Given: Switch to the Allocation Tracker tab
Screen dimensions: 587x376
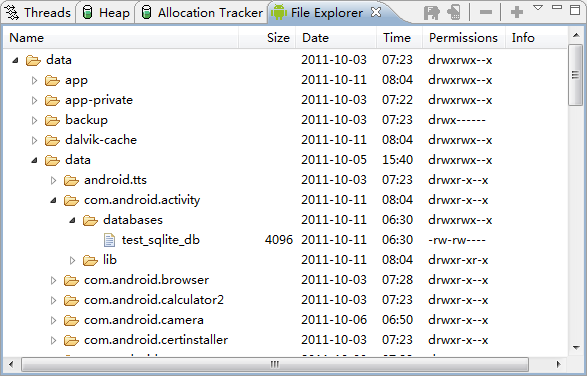Looking at the screenshot, I should click(202, 12).
